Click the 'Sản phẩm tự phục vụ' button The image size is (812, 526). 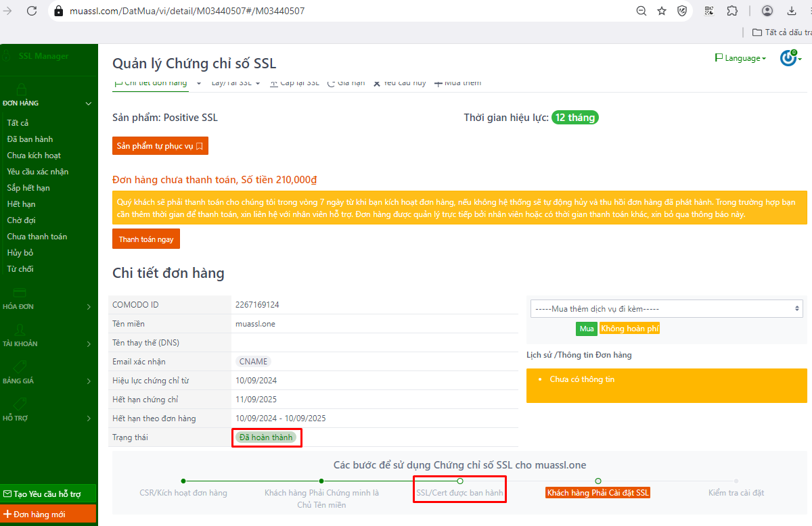click(x=160, y=146)
